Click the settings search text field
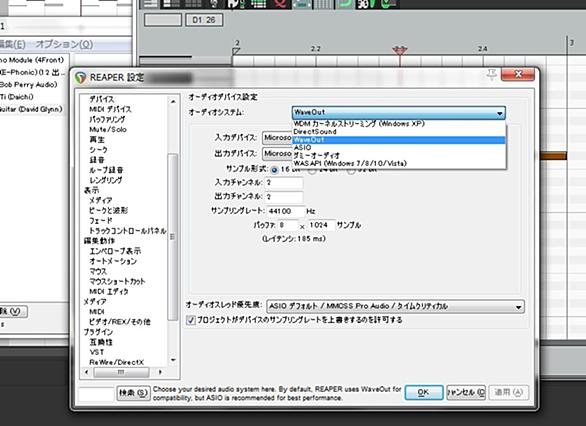This screenshot has height=426, width=586. tap(96, 394)
